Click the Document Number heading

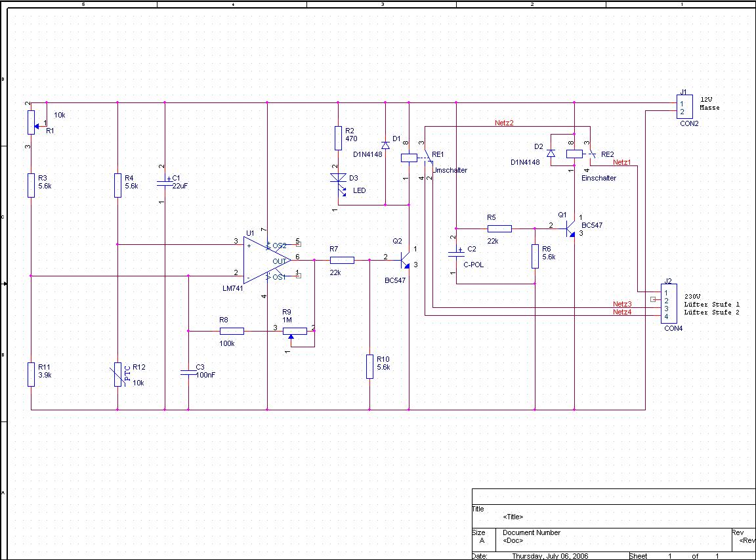tap(532, 532)
